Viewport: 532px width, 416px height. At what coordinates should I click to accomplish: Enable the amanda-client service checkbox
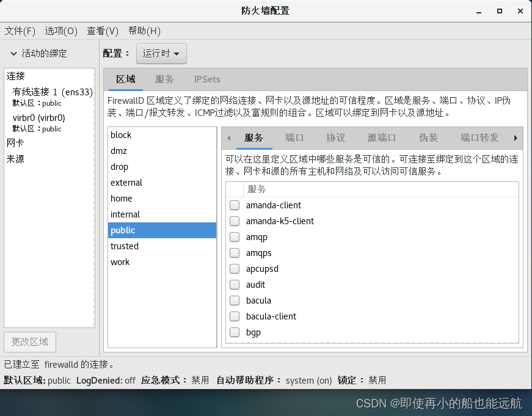click(x=235, y=205)
